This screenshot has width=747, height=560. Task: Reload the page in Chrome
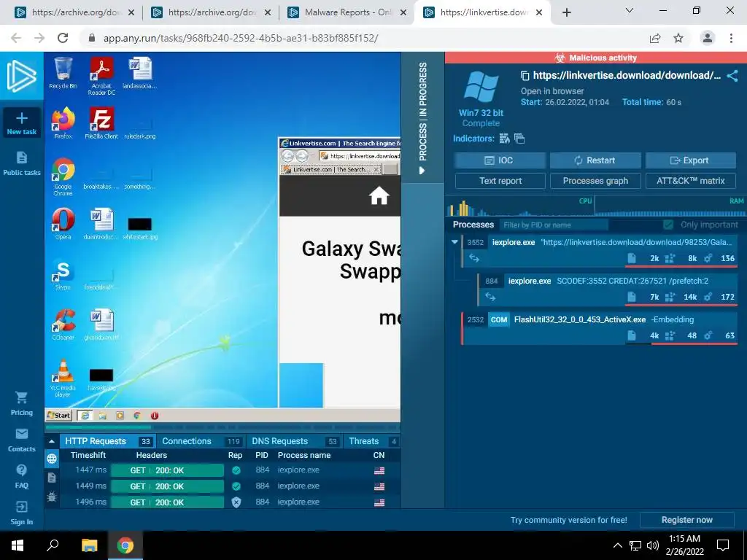point(63,38)
